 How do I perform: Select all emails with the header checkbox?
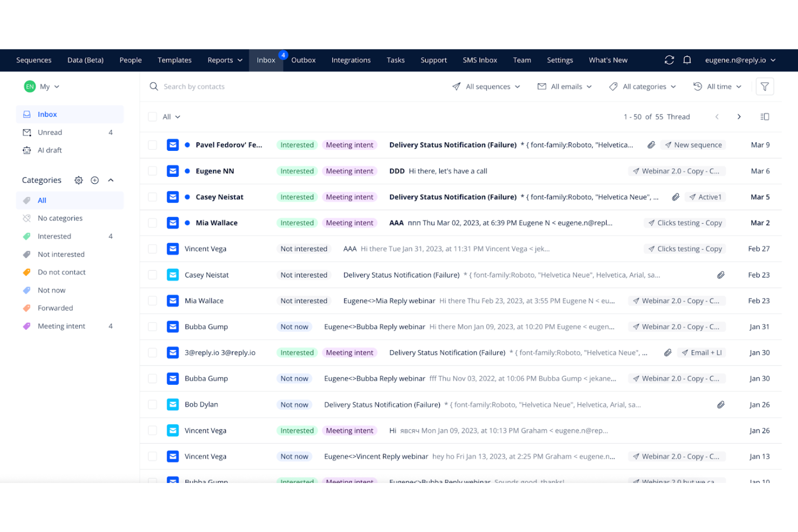click(153, 116)
